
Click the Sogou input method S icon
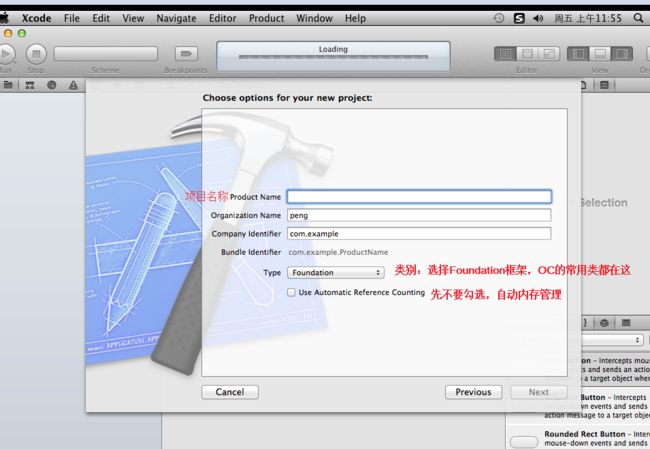(519, 18)
